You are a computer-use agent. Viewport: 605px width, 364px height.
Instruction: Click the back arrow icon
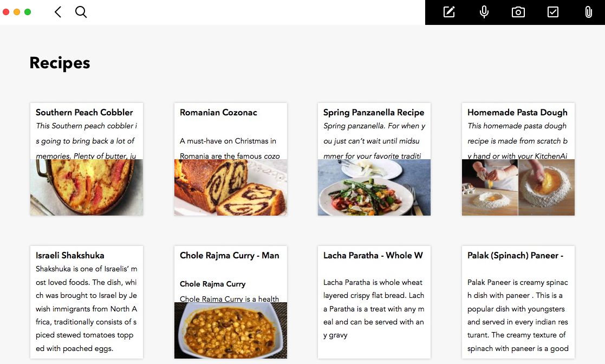[x=58, y=12]
